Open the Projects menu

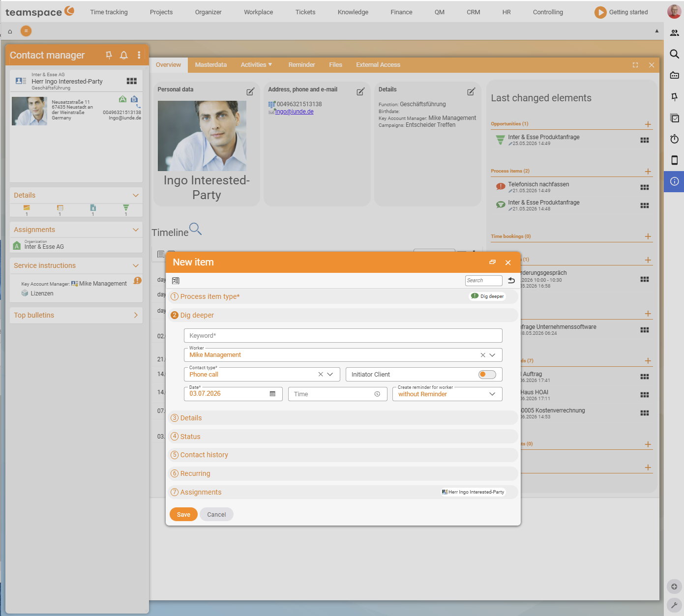click(161, 12)
